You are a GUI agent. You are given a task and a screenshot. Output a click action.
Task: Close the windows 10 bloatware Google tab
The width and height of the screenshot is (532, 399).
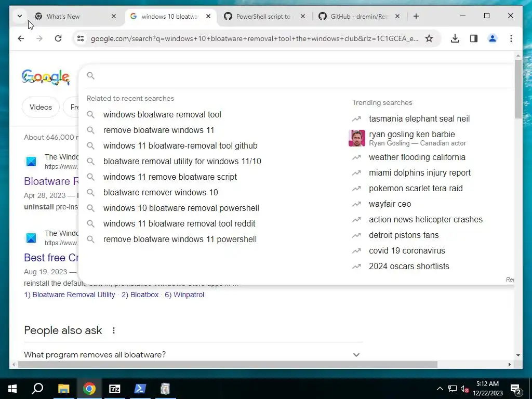[x=208, y=16]
